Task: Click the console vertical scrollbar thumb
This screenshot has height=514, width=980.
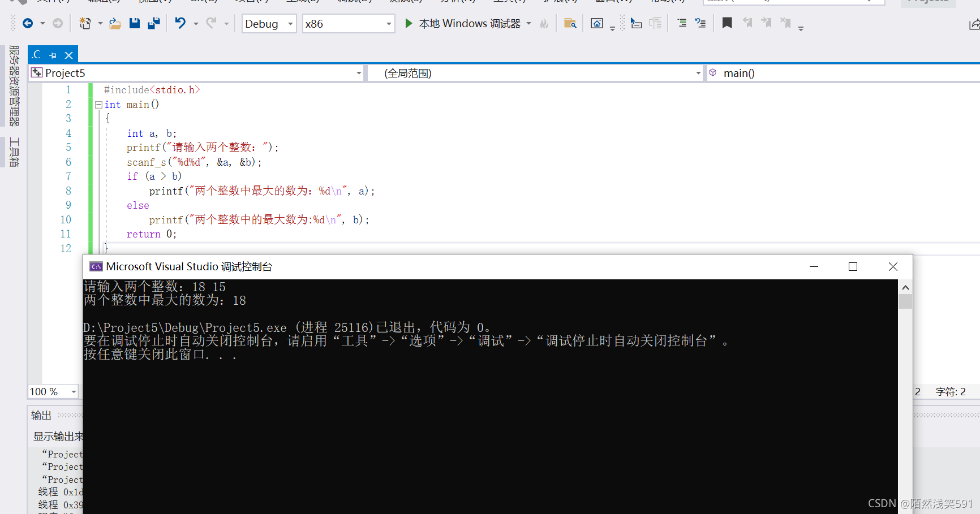Action: (x=905, y=301)
